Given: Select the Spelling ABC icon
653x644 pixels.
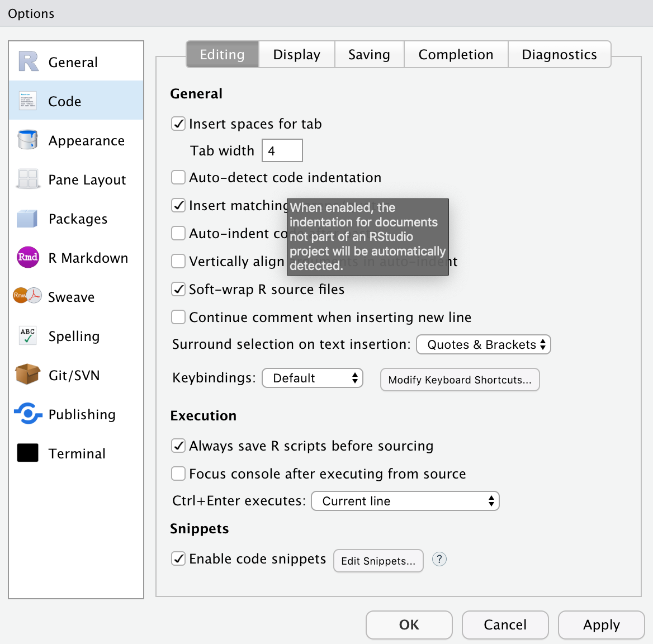Looking at the screenshot, I should tap(27, 336).
